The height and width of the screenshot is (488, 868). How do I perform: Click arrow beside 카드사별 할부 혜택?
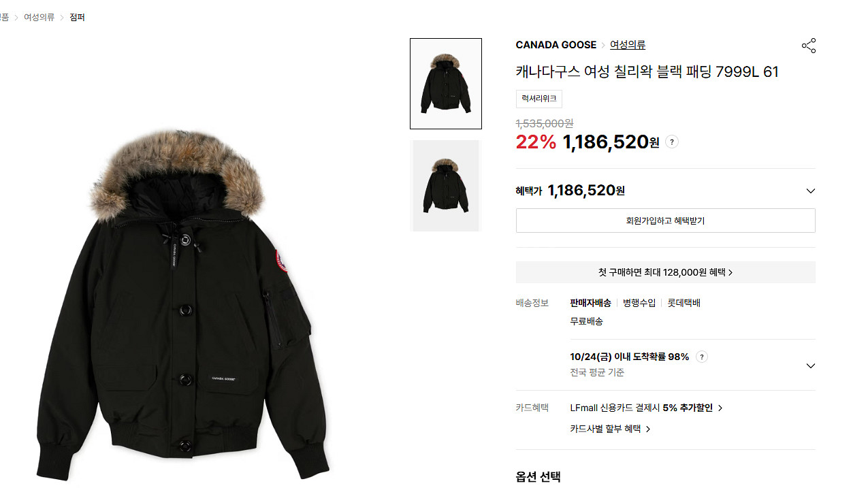[x=648, y=429]
